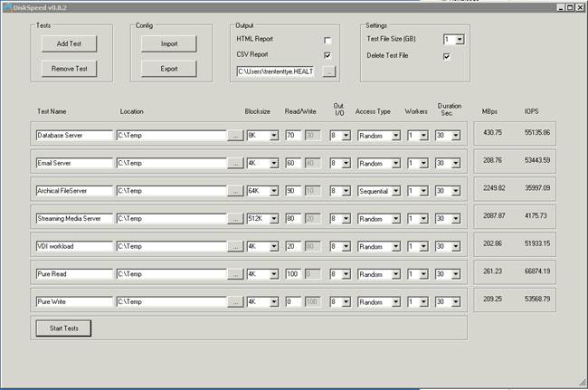Browse location for VDI workload test
The image size is (588, 390).
pyautogui.click(x=234, y=246)
